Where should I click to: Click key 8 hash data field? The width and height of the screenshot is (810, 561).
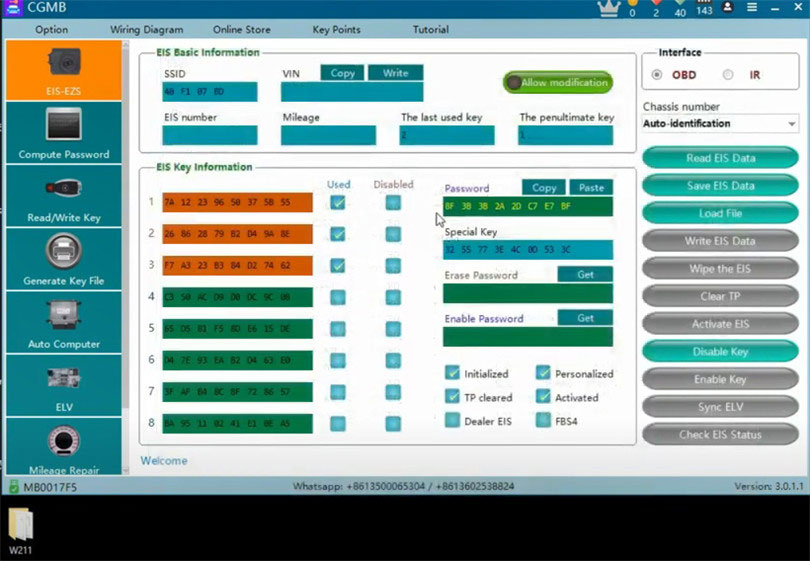237,424
